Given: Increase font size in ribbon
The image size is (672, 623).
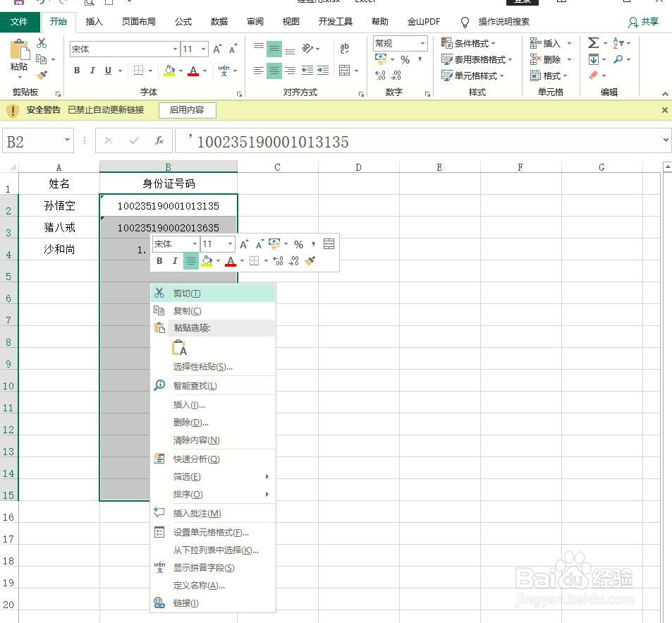Looking at the screenshot, I should tap(217, 49).
